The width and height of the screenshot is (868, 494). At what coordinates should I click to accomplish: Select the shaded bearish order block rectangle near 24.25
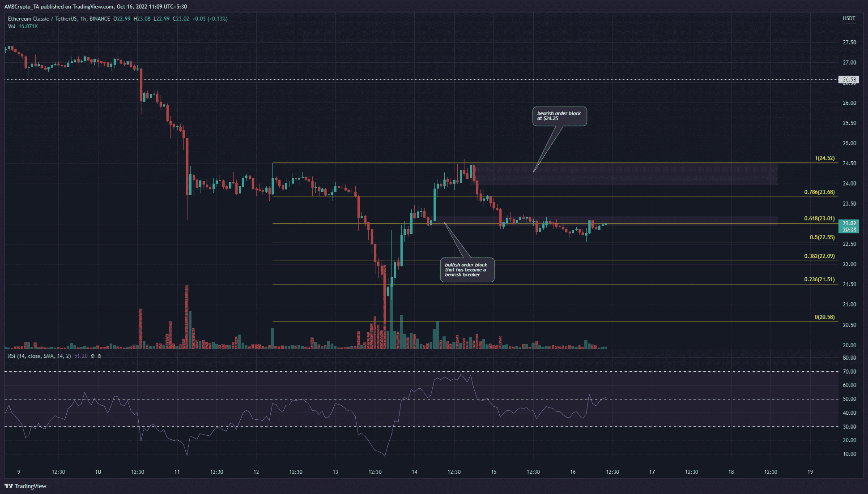(x=626, y=174)
